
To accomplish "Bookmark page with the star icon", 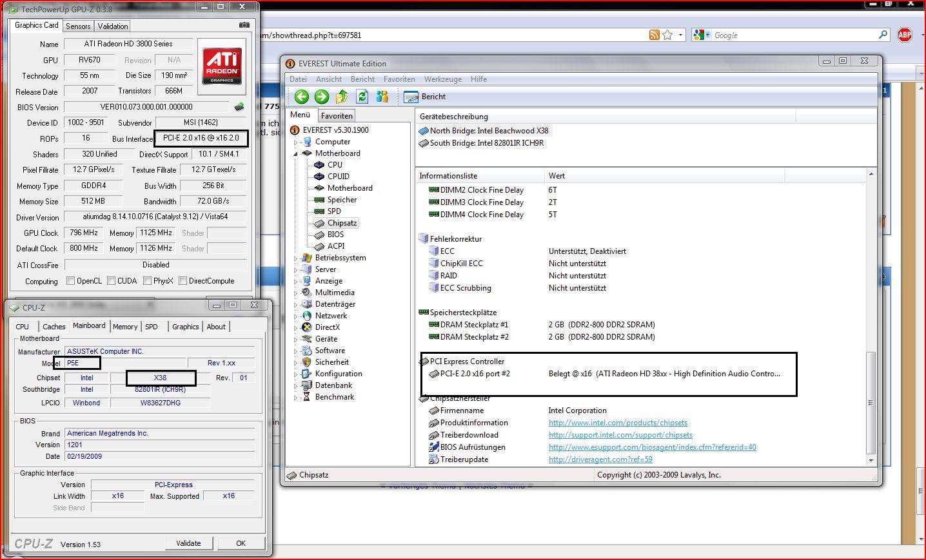I will 667,35.
